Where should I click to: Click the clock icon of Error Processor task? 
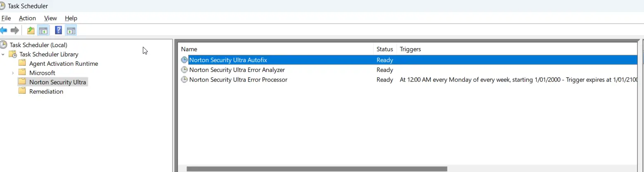(185, 79)
